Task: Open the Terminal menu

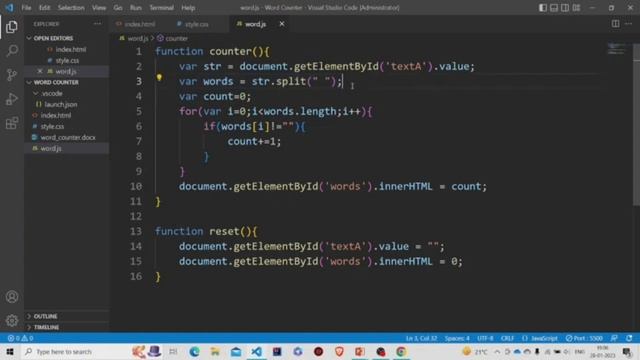Action: tap(161, 8)
